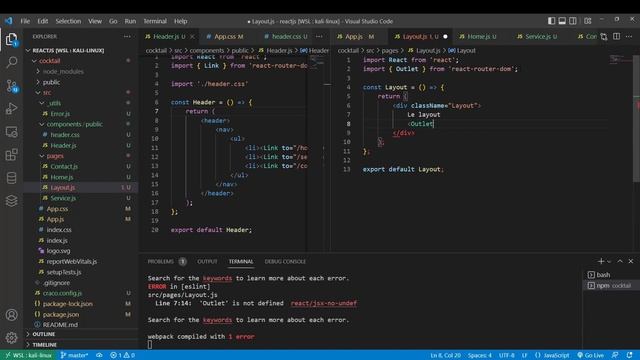Viewport: 640px width, 360px height.
Task: Click Ln 8, Col 20 cursor position
Action: pyautogui.click(x=445, y=355)
